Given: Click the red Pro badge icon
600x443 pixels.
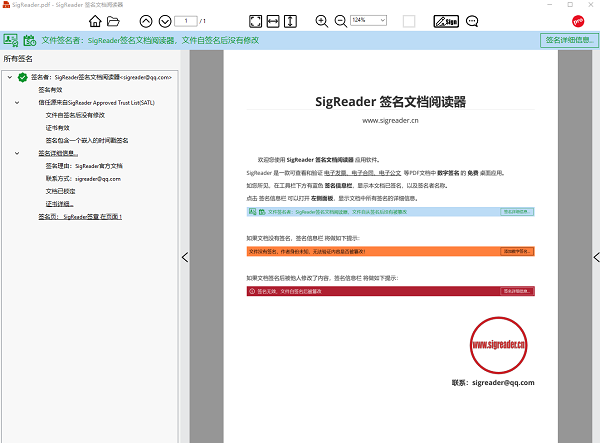Looking at the screenshot, I should 578,21.
